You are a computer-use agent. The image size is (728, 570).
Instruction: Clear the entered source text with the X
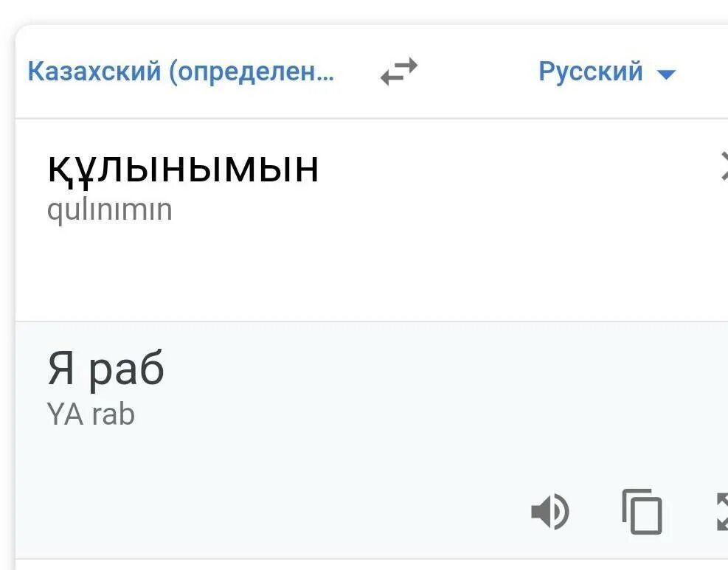[723, 167]
